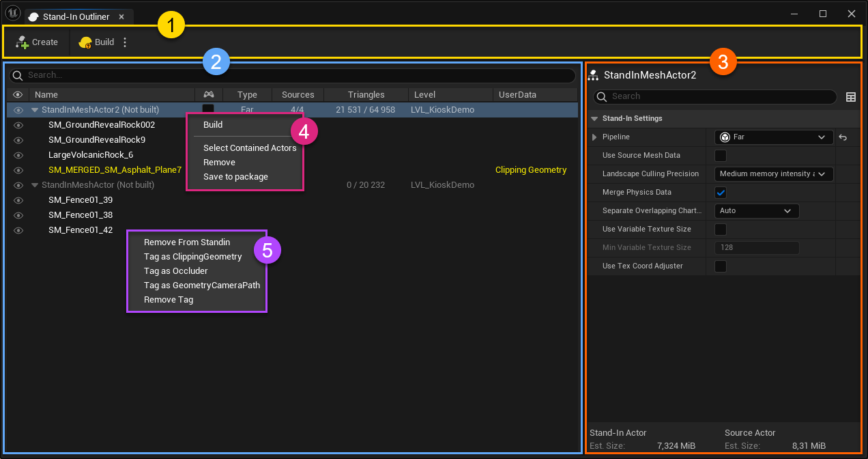Collapse the Stand-In Settings section

pyautogui.click(x=594, y=119)
